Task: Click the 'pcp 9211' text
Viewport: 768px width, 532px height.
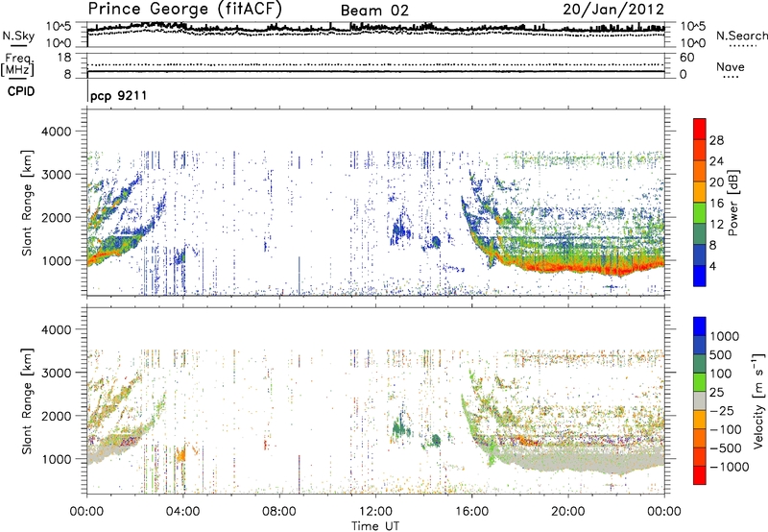Action: [118, 95]
